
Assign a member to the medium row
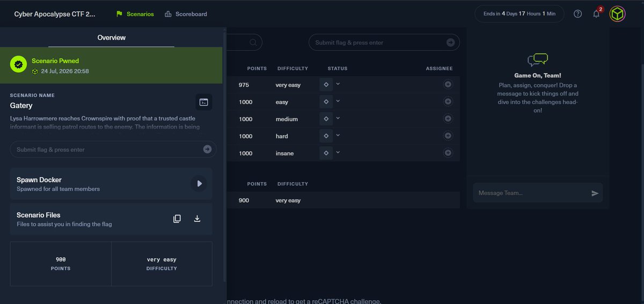[448, 119]
